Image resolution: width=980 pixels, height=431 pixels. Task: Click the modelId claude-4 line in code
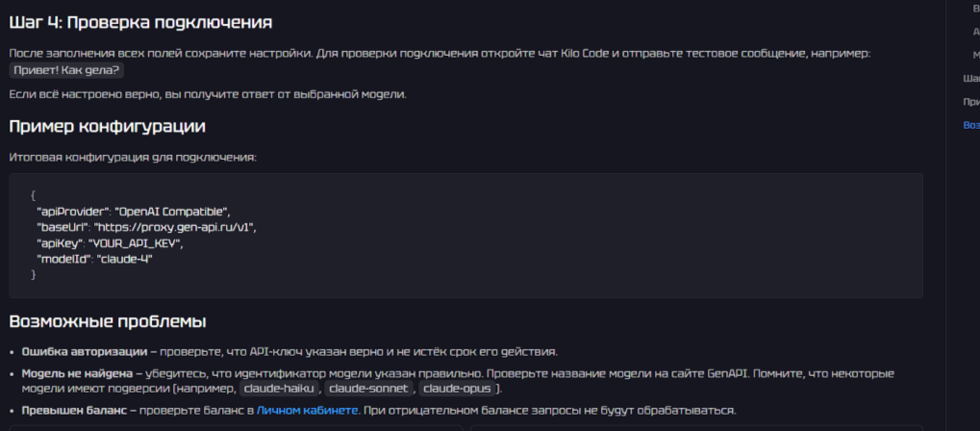pos(94,259)
